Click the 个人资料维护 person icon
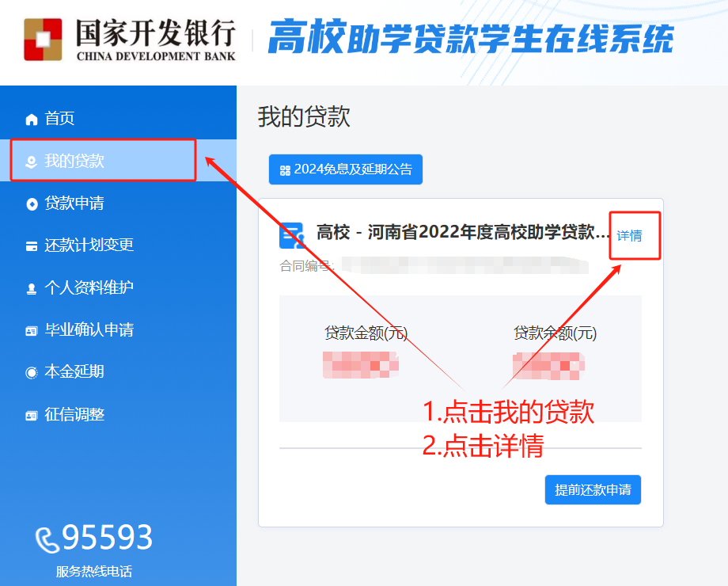 [x=31, y=288]
